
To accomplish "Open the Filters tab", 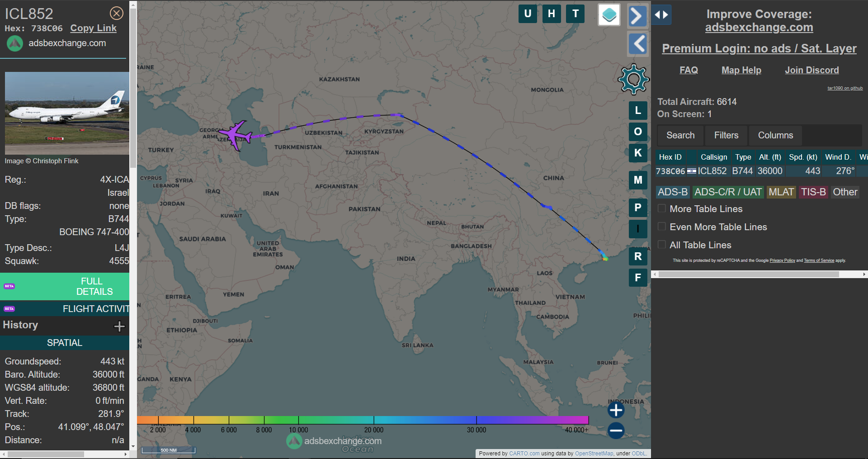I will pos(726,135).
